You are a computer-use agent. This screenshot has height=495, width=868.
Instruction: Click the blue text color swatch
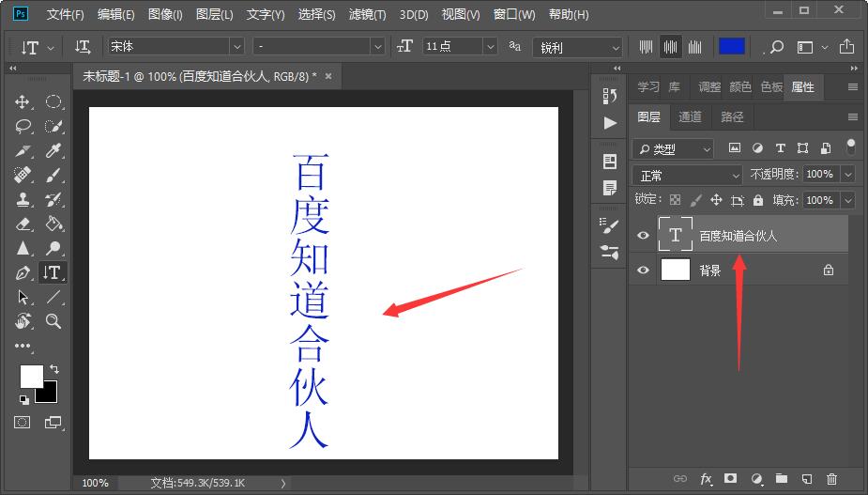pyautogui.click(x=732, y=46)
